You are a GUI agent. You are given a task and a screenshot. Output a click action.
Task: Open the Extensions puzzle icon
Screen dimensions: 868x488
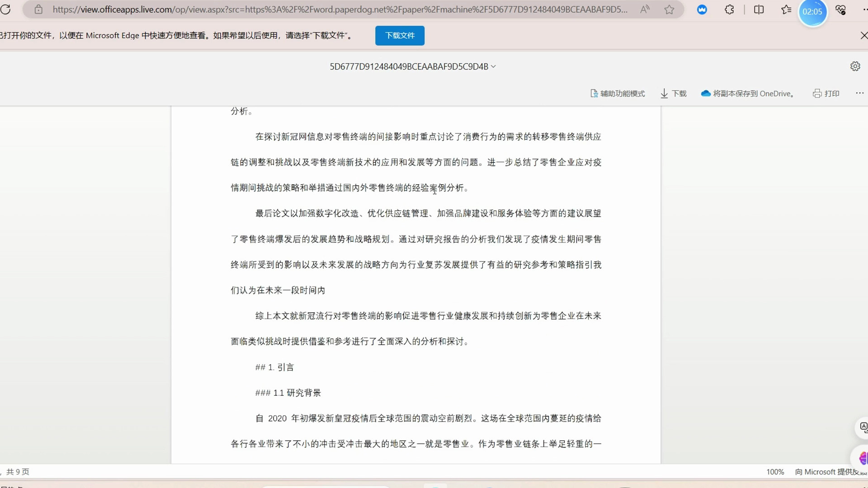[729, 9]
